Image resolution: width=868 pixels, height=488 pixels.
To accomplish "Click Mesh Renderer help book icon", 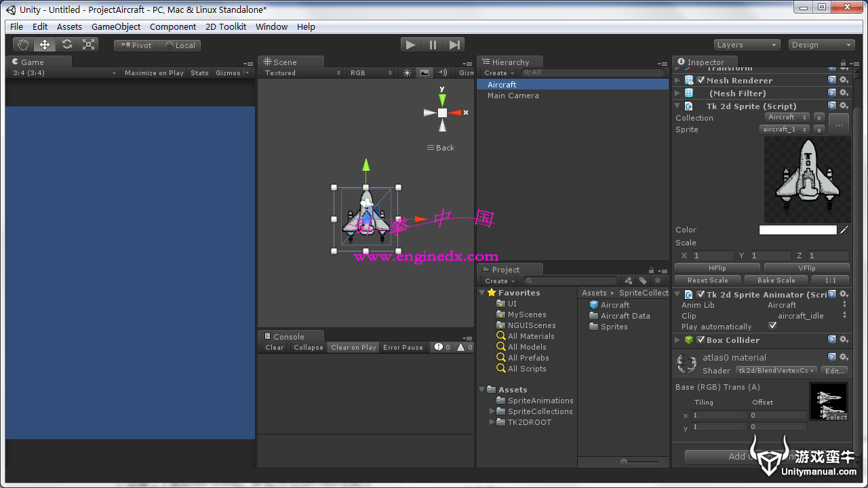I will [832, 80].
